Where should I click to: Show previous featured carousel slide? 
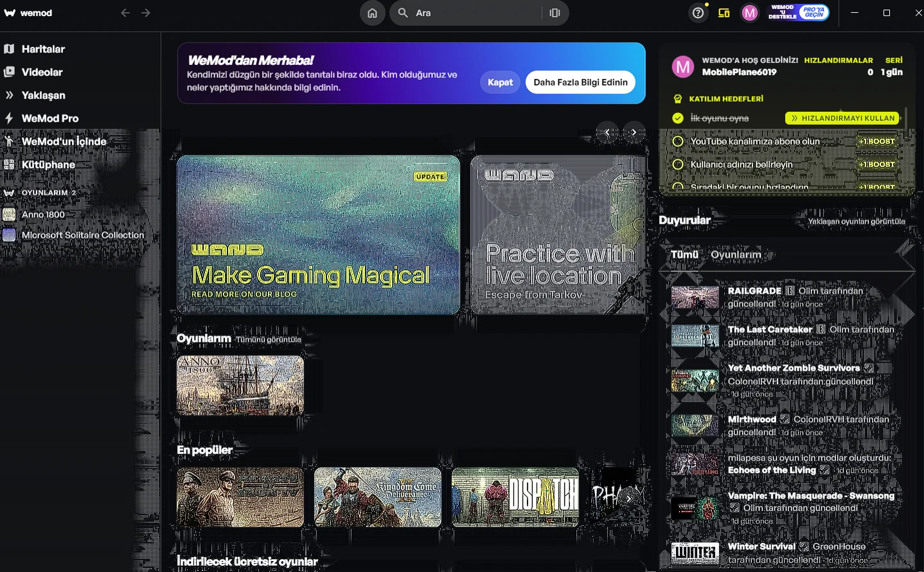pos(607,132)
